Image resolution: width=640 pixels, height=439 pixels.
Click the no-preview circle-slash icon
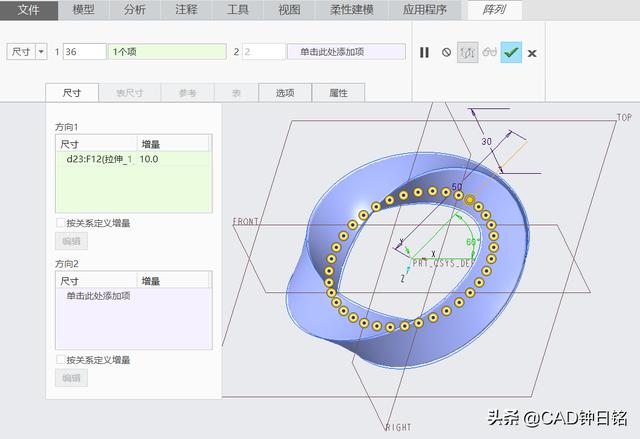pyautogui.click(x=446, y=52)
